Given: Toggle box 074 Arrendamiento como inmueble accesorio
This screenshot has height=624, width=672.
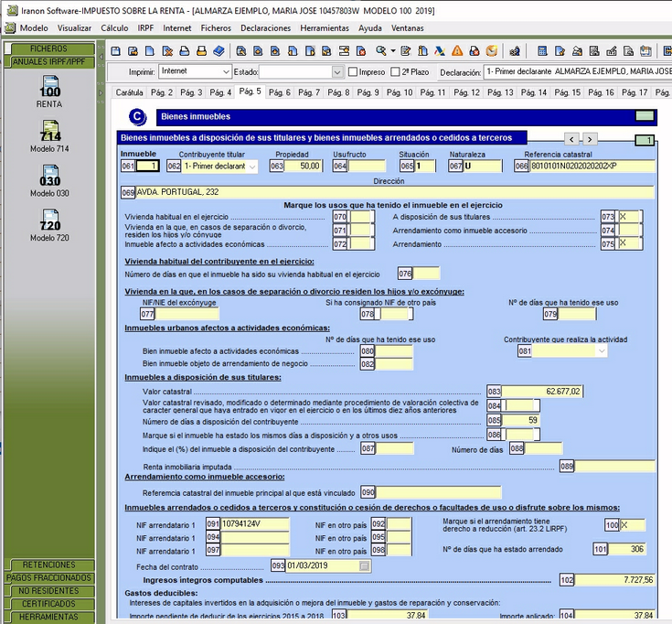Looking at the screenshot, I should coord(628,231).
